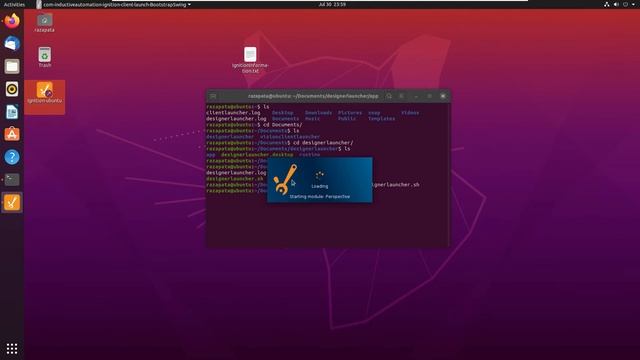Open the Files manager in the dock
This screenshot has height=360, width=640.
[12, 66]
